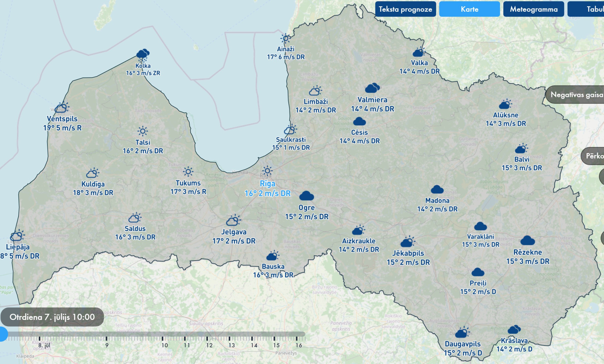The width and height of the screenshot is (604, 364).
Task: Select the Karte tab
Action: pos(469,9)
